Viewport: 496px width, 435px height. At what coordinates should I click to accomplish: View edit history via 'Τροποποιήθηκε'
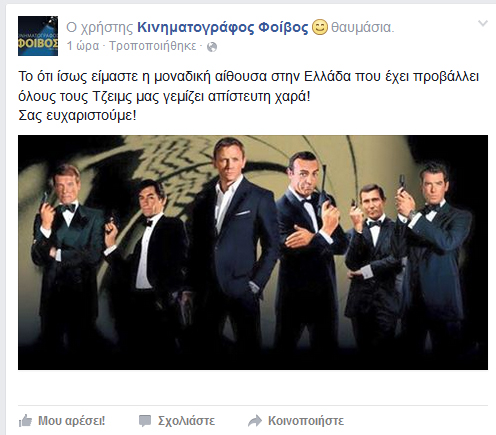pos(153,46)
